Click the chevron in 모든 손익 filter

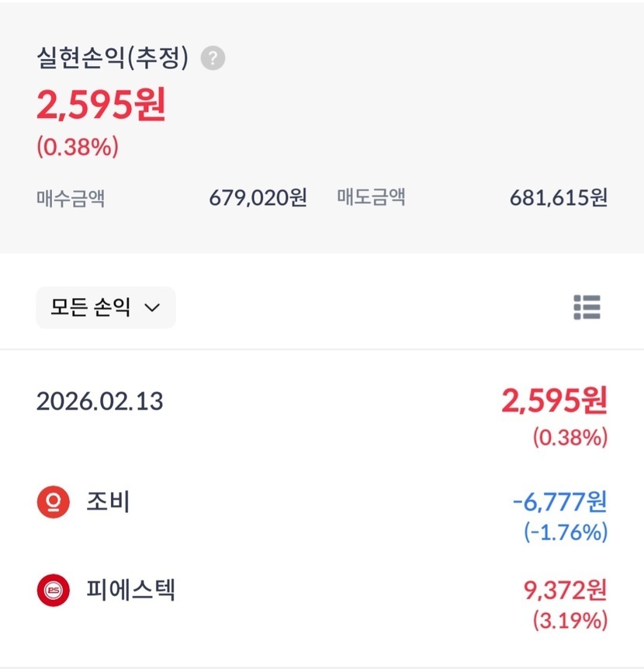click(152, 308)
